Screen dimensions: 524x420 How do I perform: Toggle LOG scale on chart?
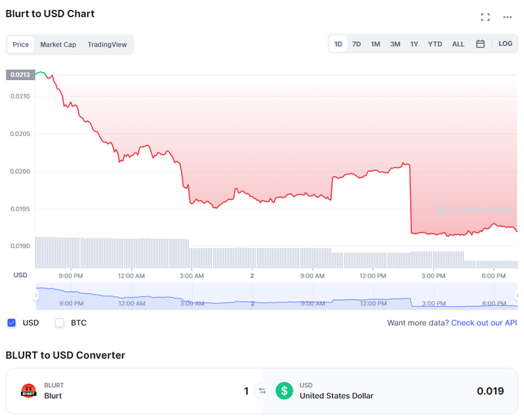[x=505, y=44]
